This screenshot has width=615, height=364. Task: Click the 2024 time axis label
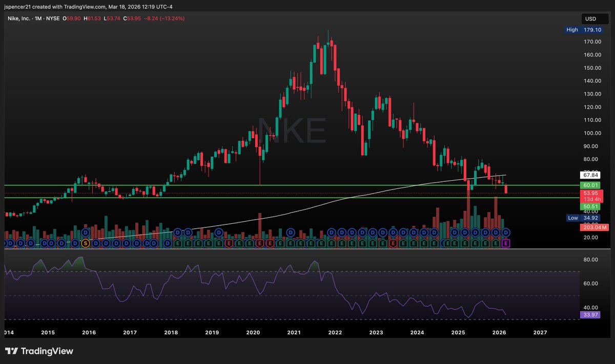pos(417,332)
